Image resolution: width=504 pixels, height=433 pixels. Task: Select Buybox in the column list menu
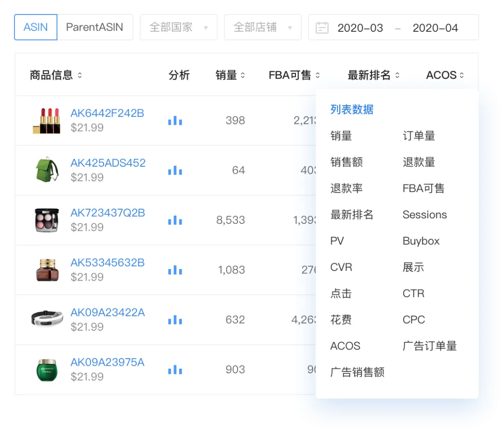pyautogui.click(x=421, y=241)
